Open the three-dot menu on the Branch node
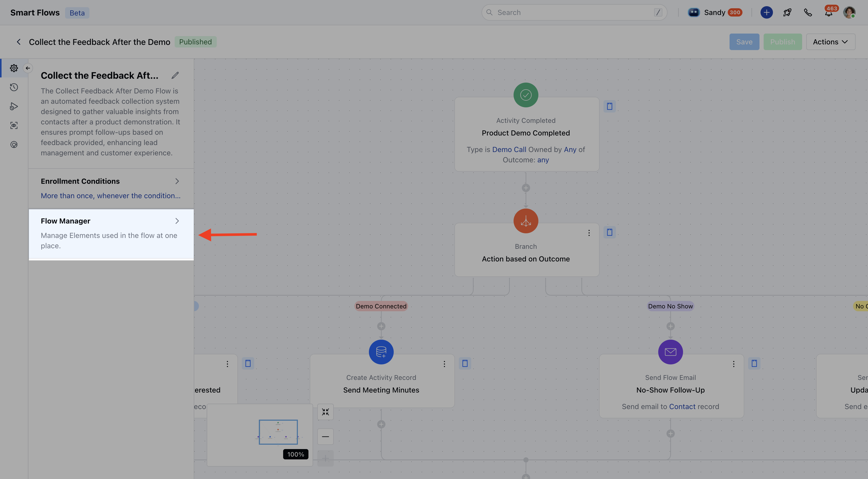Screen dimensions: 868x479 tap(589, 233)
